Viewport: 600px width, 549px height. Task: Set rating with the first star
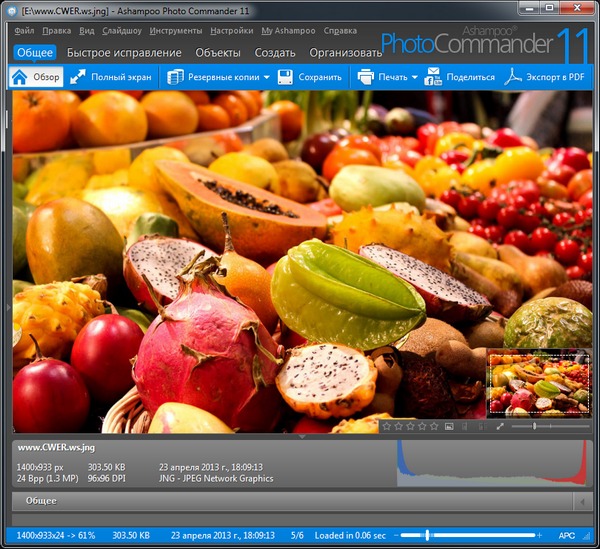(x=387, y=426)
